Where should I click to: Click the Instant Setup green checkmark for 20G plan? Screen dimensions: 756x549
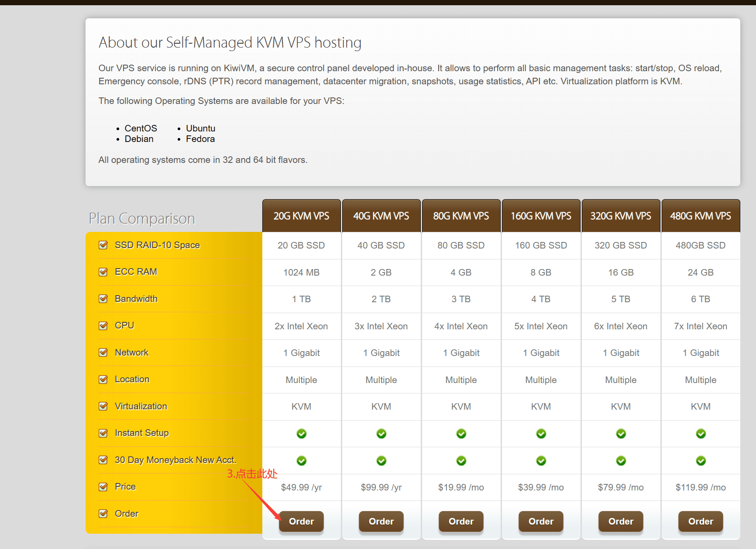pyautogui.click(x=302, y=434)
